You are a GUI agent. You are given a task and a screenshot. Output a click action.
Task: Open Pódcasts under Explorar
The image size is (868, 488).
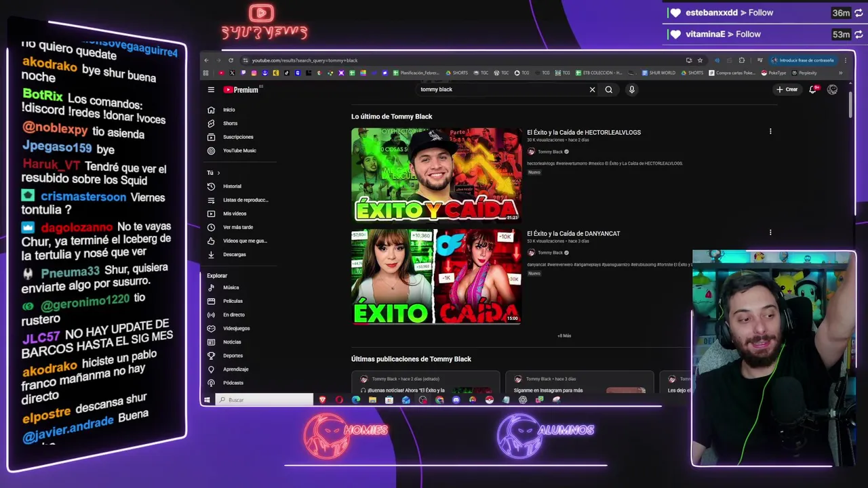233,382
